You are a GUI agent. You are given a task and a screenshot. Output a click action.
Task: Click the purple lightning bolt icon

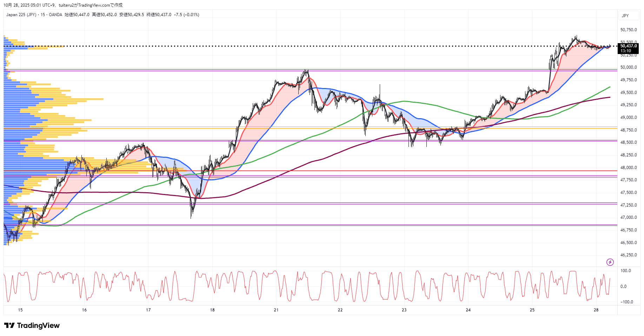click(x=610, y=262)
